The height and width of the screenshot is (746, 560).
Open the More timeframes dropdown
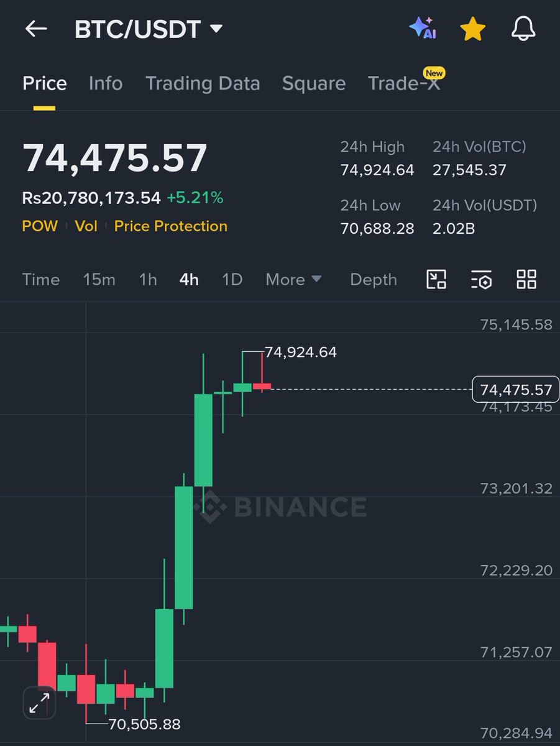pos(293,280)
